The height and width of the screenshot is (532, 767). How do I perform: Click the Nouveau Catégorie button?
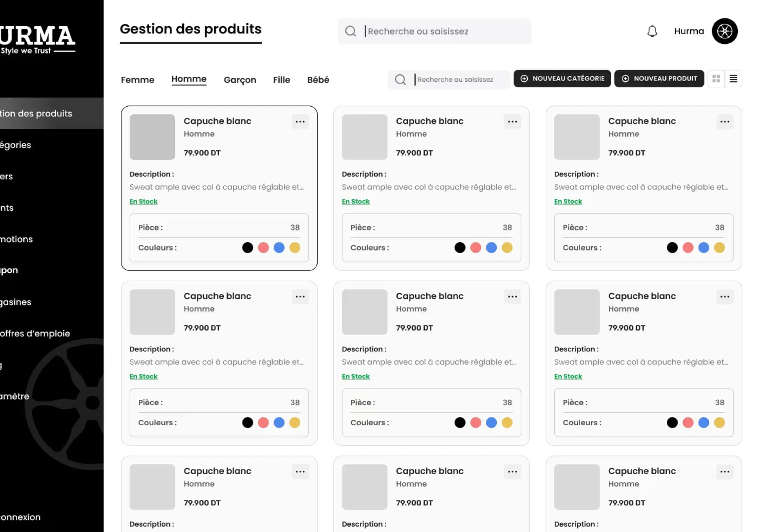tap(562, 79)
